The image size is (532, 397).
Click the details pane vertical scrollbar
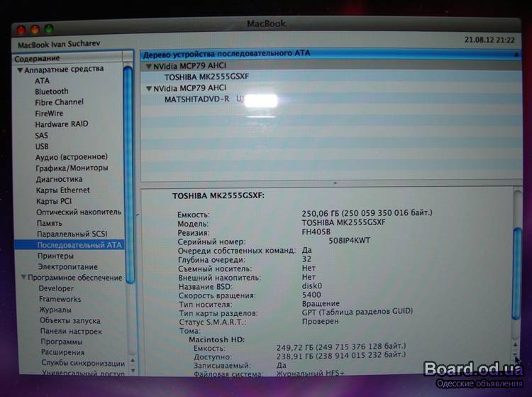coord(517,263)
